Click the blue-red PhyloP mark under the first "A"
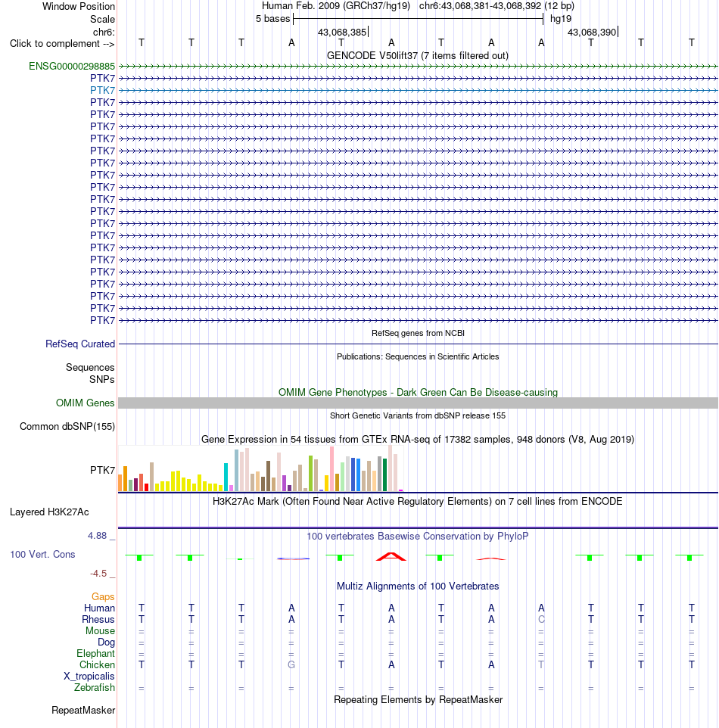This screenshot has width=719, height=728. 293,558
